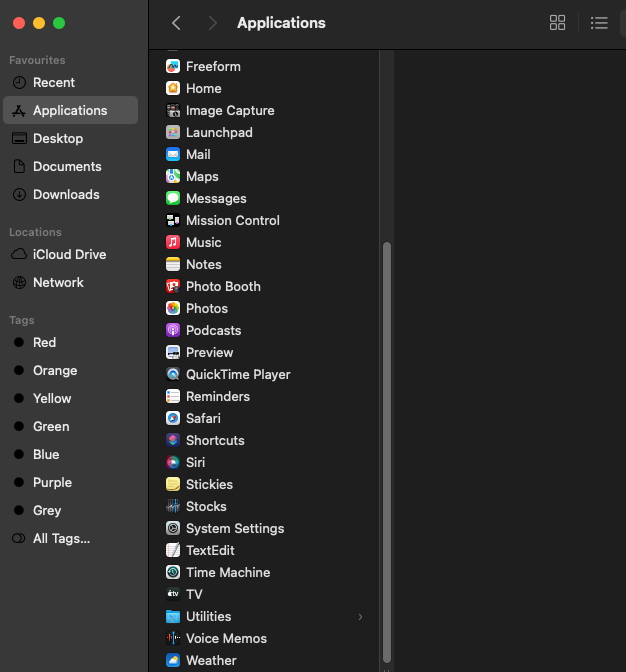Click the Home app icon
Viewport: 626px width, 672px height.
173,88
